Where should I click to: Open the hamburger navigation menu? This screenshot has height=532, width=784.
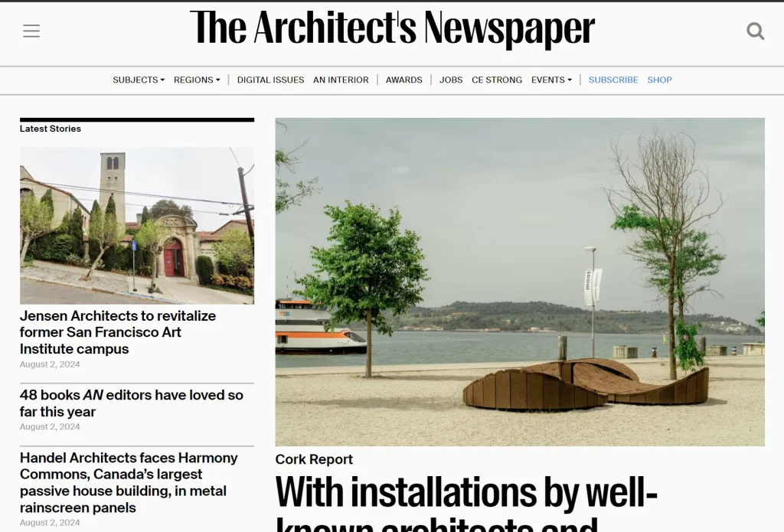31,31
